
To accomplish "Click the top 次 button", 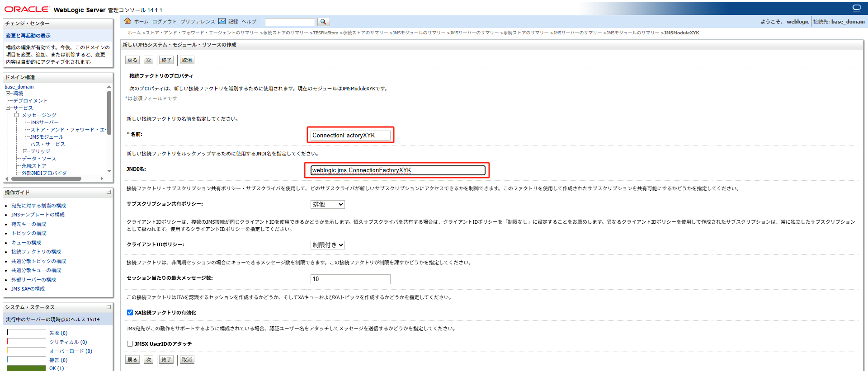I will [149, 60].
